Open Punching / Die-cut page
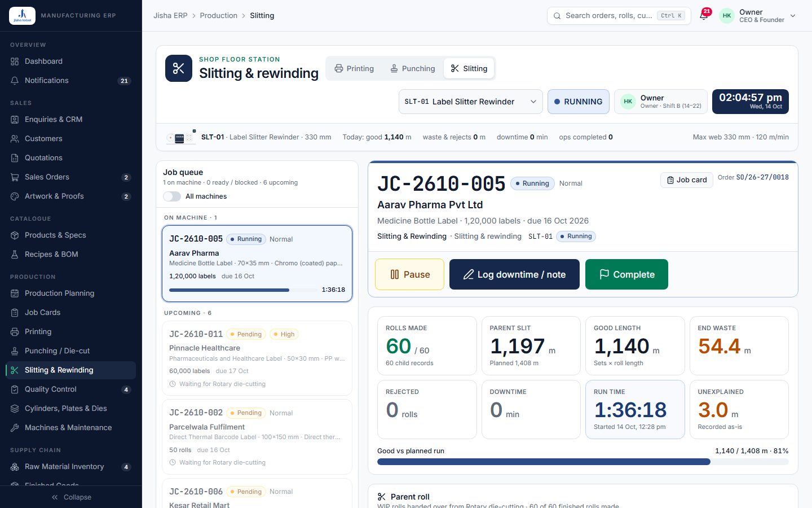 [70, 351]
